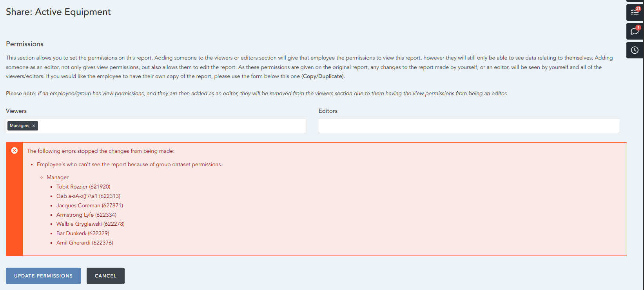Click the red 21 notification badge

tap(638, 9)
